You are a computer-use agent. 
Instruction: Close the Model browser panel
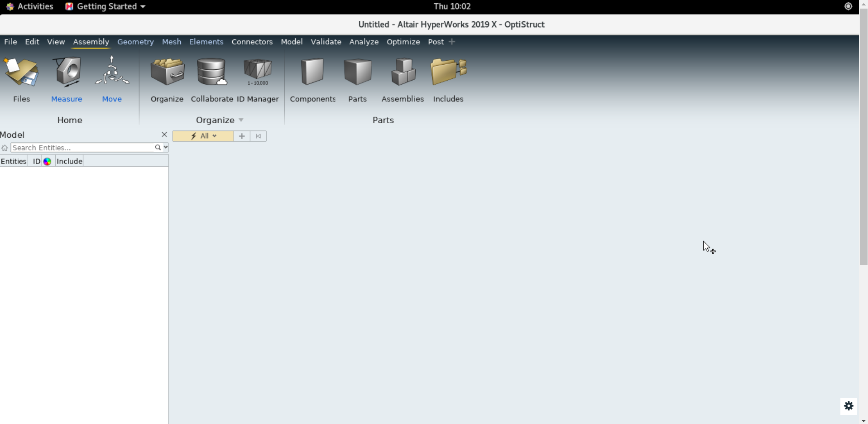tap(164, 135)
